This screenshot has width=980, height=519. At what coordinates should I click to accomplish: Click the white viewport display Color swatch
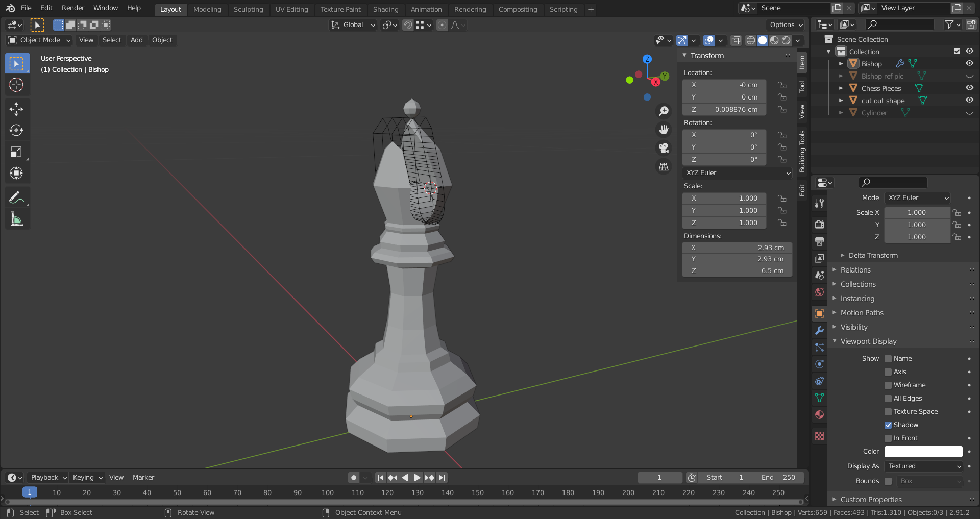[x=923, y=452]
